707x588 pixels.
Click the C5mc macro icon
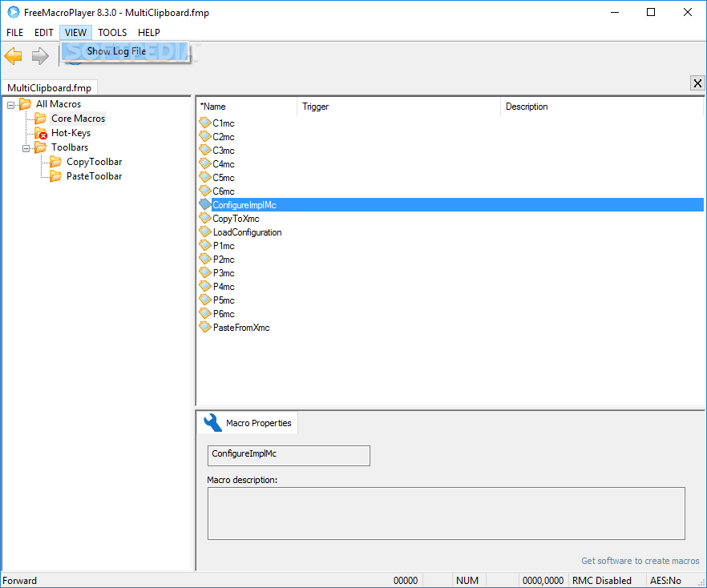pos(205,177)
